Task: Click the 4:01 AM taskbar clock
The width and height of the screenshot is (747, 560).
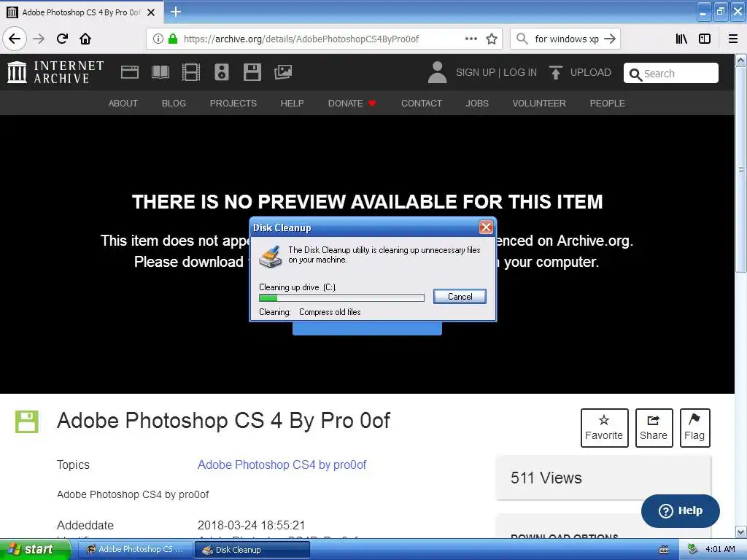Action: (720, 549)
